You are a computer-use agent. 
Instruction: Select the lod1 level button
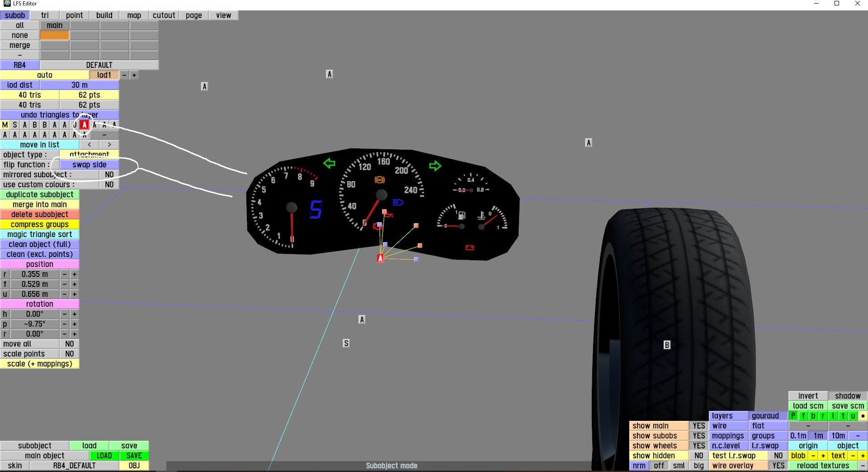tap(104, 75)
